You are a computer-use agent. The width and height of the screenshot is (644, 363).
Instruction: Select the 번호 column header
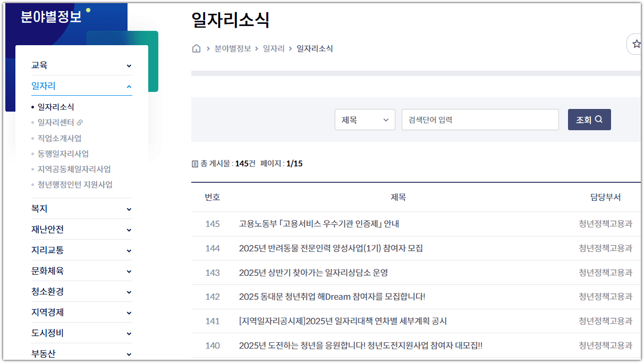pos(211,197)
